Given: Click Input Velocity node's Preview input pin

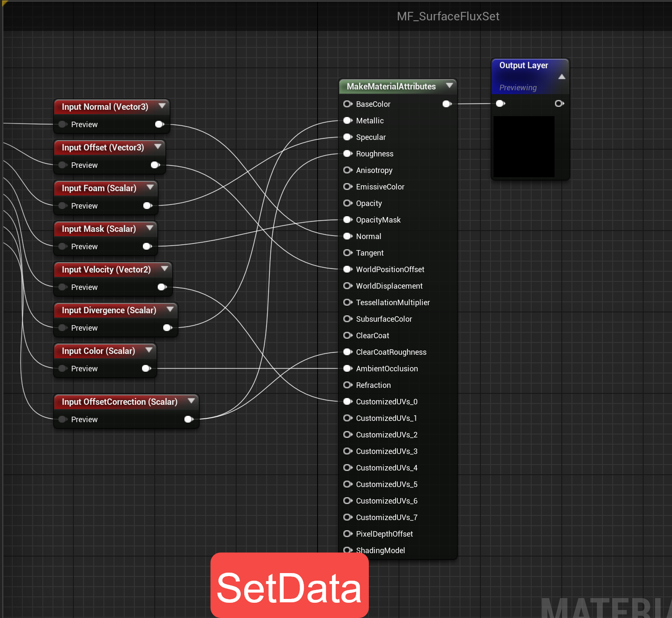Looking at the screenshot, I should point(63,287).
